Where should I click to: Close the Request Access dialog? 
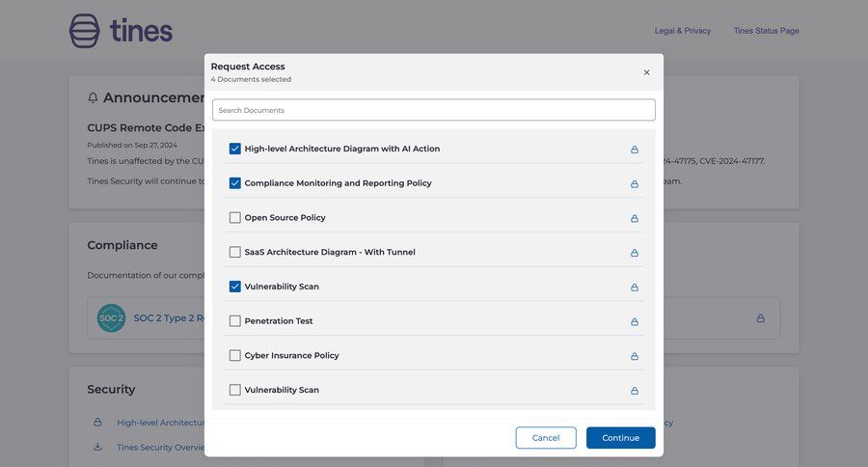coord(646,72)
